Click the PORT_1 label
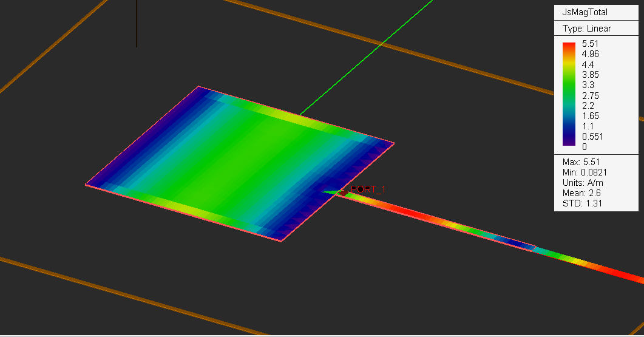The width and height of the screenshot is (644, 337). pyautogui.click(x=368, y=189)
